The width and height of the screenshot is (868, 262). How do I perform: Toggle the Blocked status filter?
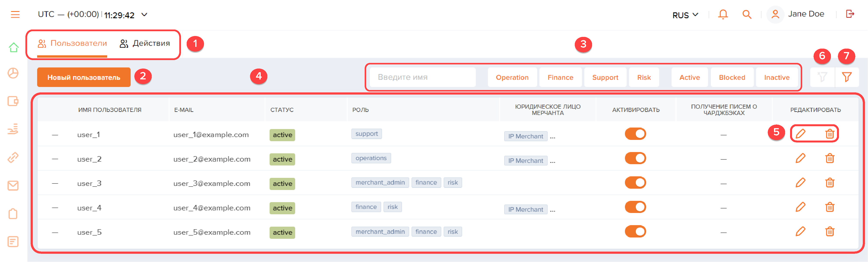732,77
